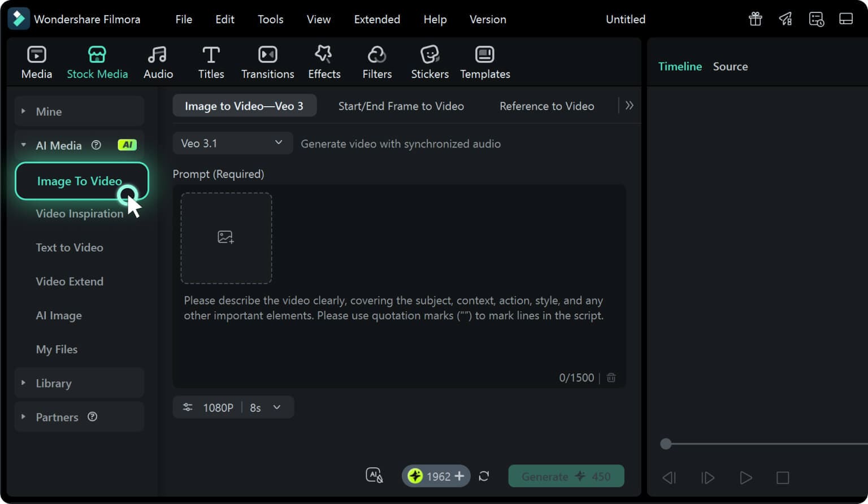Collapse the AI Media section
868x504 pixels.
[23, 145]
